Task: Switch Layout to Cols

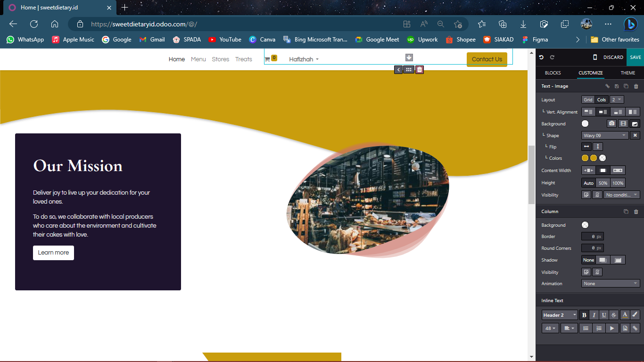Action: tap(602, 99)
